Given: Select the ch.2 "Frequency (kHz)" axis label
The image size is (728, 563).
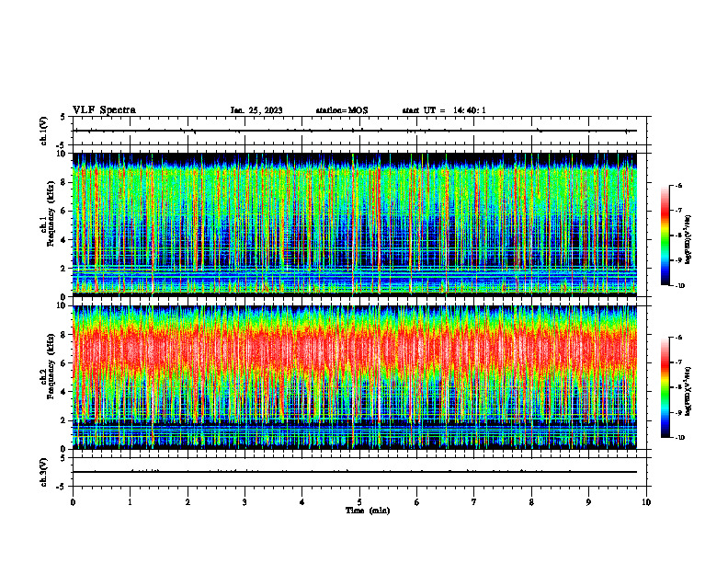Looking at the screenshot, I should pos(51,366).
